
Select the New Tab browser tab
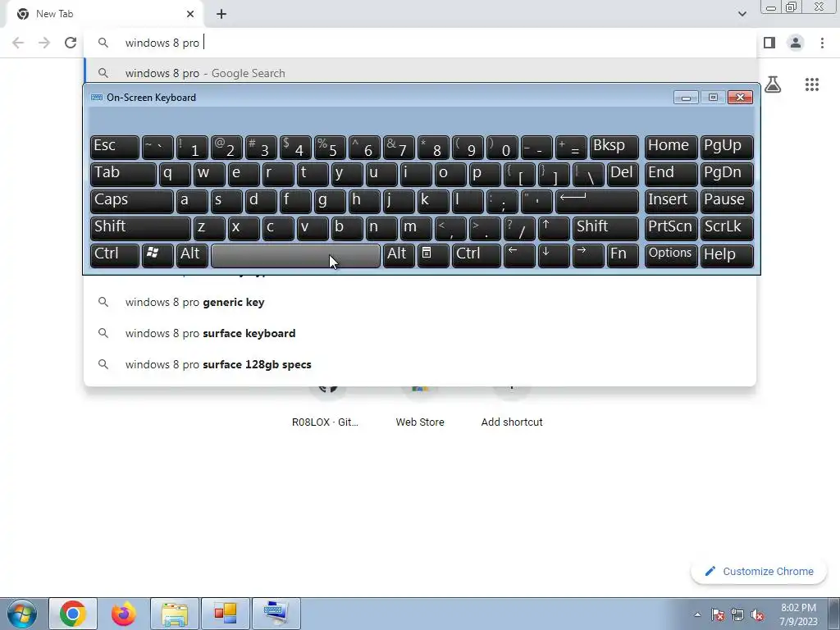click(104, 14)
